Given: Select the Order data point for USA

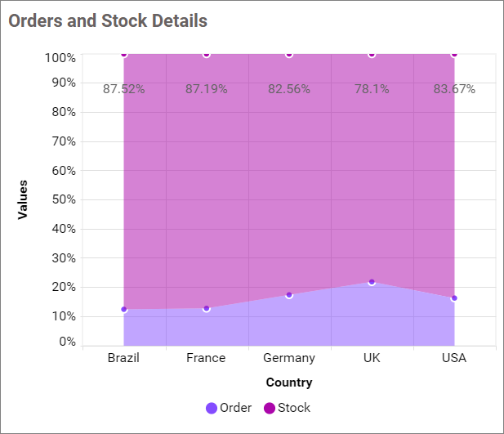Looking at the screenshot, I should tap(454, 298).
